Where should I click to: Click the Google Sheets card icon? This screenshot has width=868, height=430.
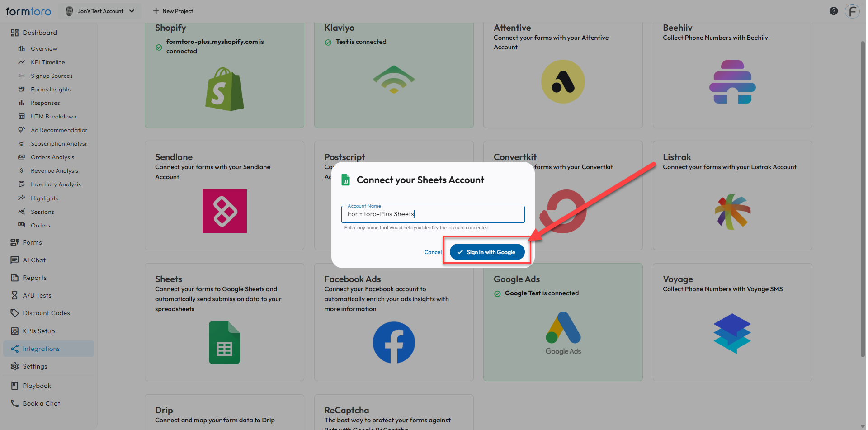coord(224,342)
